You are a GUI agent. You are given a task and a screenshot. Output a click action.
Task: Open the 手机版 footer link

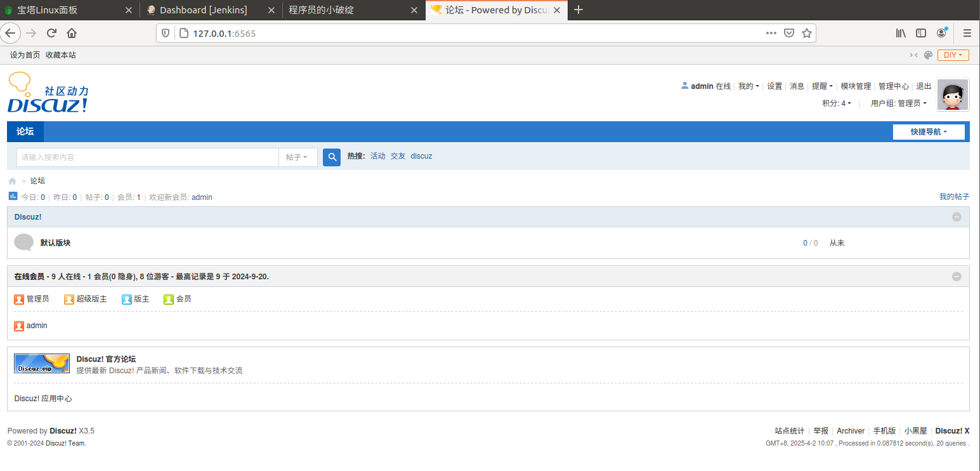coord(885,431)
